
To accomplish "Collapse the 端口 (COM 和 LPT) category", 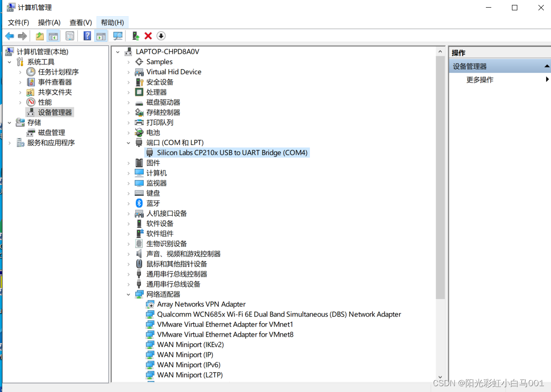I will [128, 143].
